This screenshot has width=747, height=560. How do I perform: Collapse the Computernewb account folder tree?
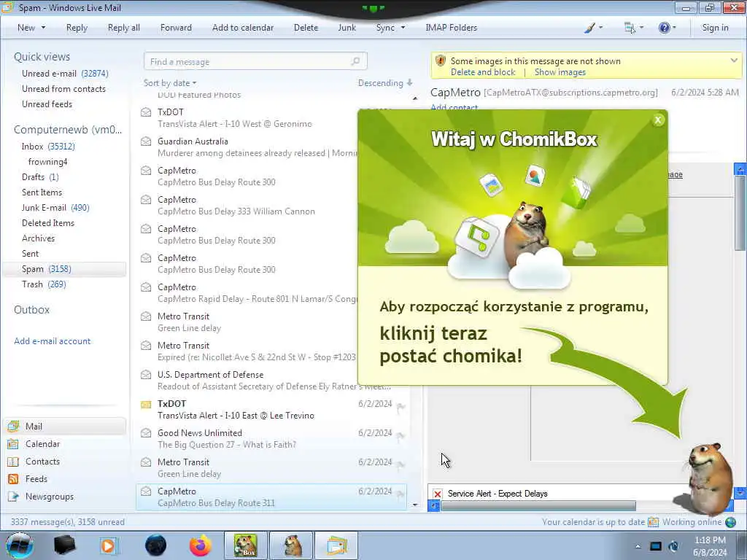pyautogui.click(x=68, y=130)
